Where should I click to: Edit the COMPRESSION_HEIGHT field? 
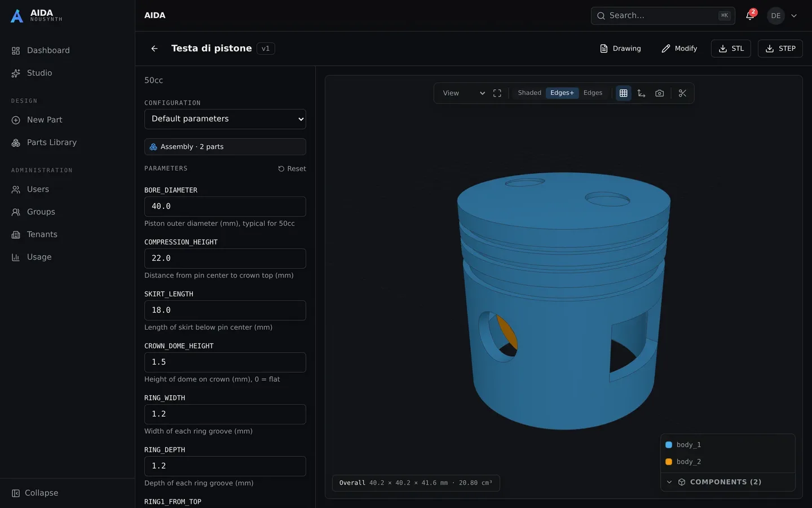tap(225, 259)
